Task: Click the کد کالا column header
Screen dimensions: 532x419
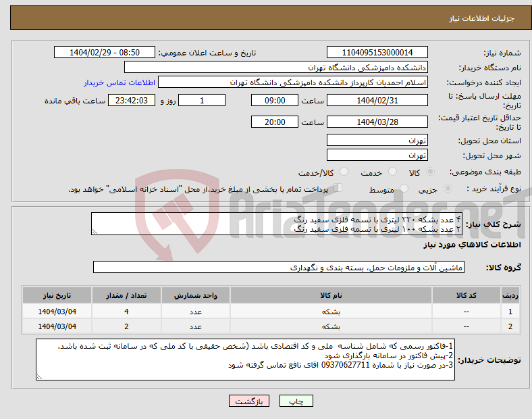Action: (x=467, y=295)
